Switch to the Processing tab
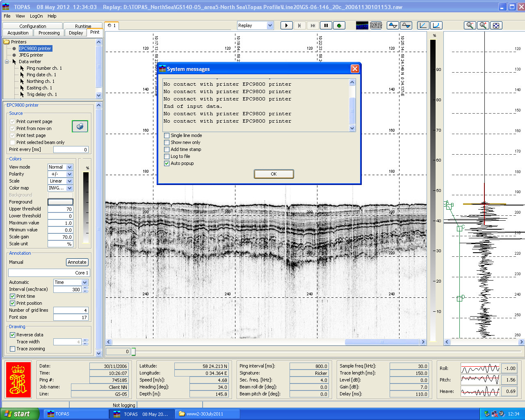The image size is (525, 420). pos(49,33)
